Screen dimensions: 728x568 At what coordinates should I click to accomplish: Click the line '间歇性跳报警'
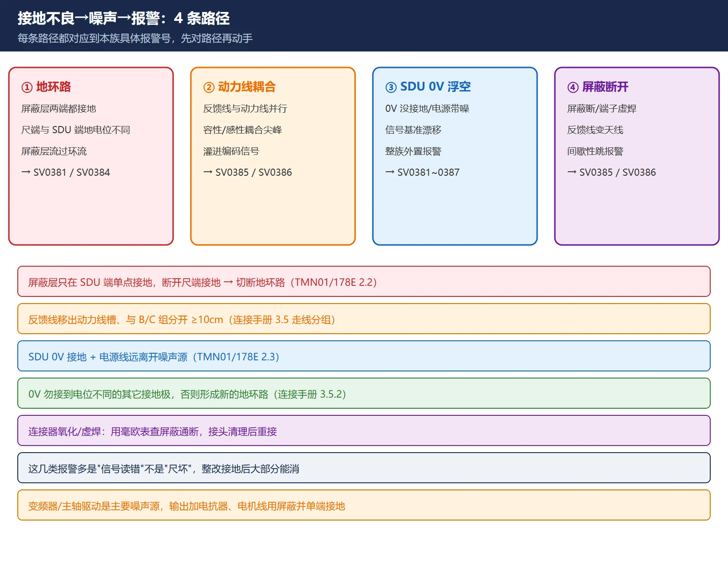595,151
